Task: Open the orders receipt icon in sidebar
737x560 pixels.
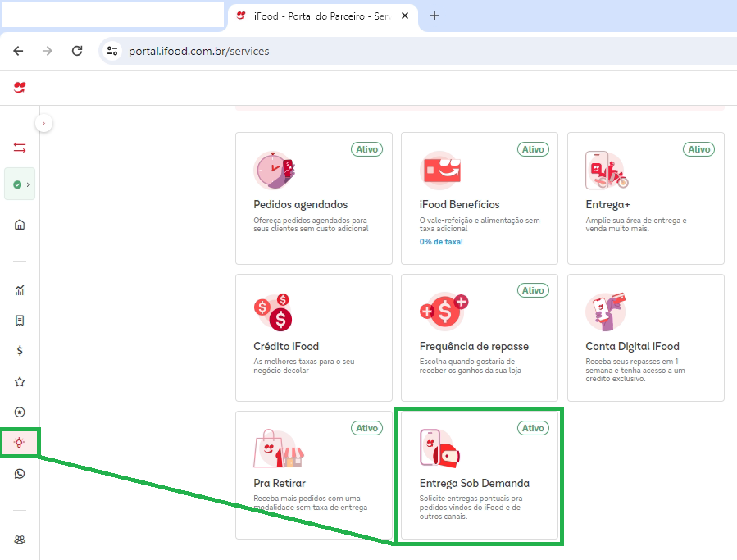Action: (20, 321)
